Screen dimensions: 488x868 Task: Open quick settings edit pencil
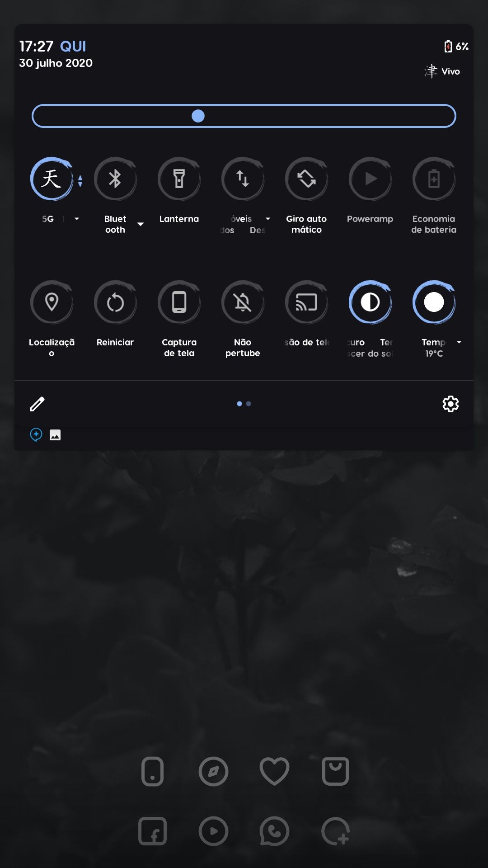pyautogui.click(x=37, y=404)
